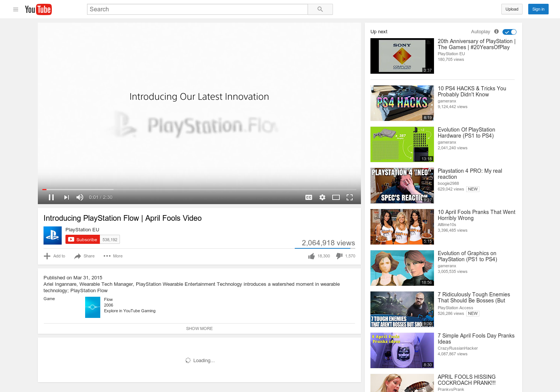
Task: Go to YouTube home via logo
Action: click(x=38, y=9)
